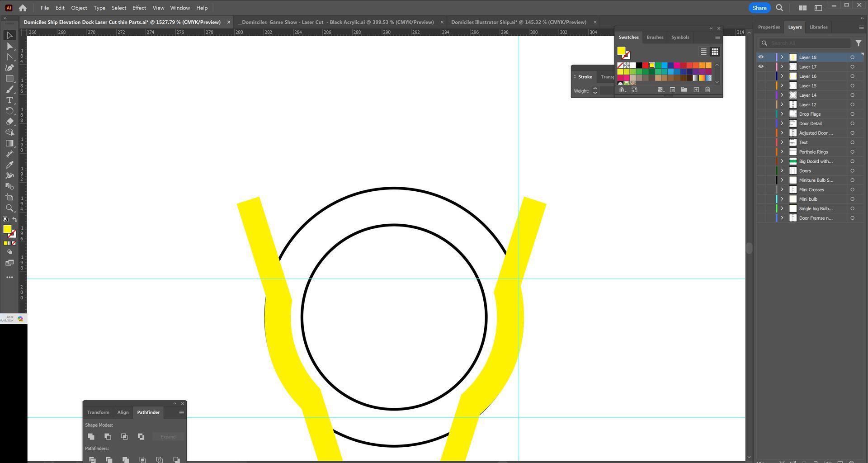Choose the Zoom tool
This screenshot has height=463, width=868.
(x=9, y=208)
